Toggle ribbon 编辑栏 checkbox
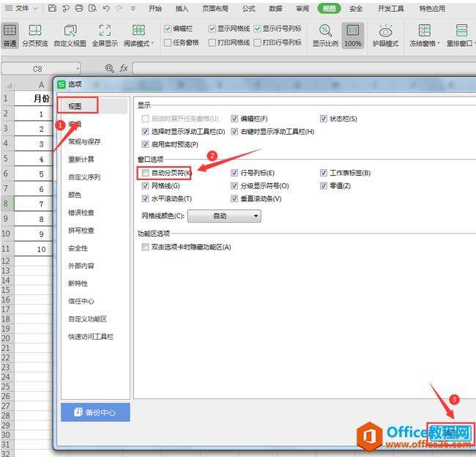Image resolution: width=476 pixels, height=457 pixels. 168,29
